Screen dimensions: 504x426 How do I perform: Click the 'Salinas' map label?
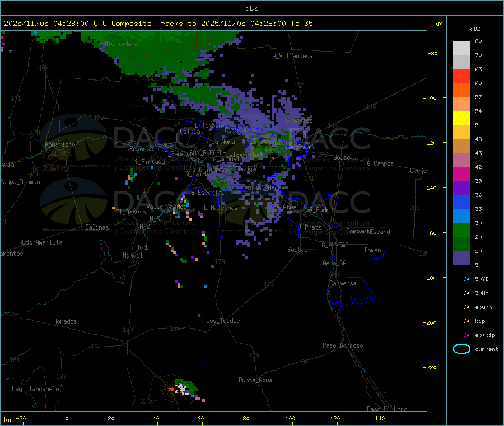click(97, 227)
